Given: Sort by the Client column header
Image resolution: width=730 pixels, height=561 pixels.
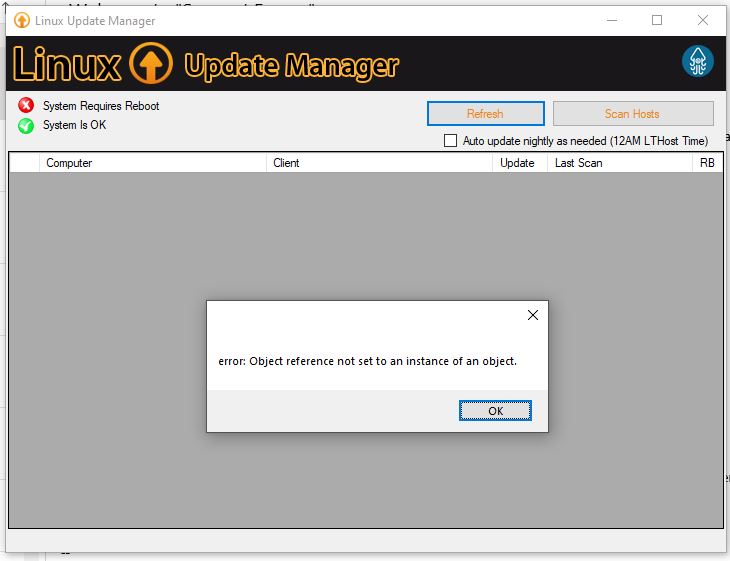Looking at the screenshot, I should point(380,163).
